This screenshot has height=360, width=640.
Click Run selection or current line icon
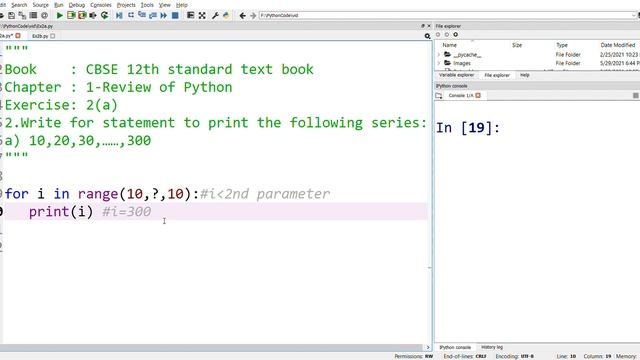point(93,15)
